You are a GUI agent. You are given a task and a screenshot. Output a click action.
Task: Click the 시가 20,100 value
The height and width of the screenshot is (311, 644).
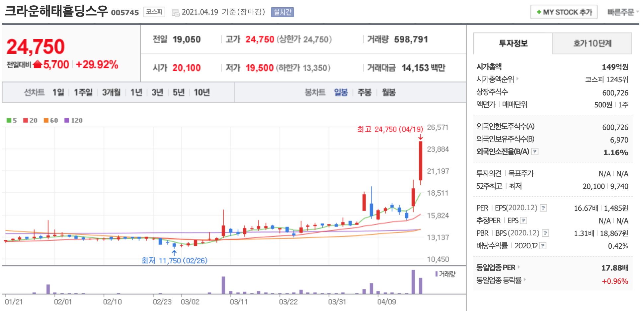(x=187, y=68)
